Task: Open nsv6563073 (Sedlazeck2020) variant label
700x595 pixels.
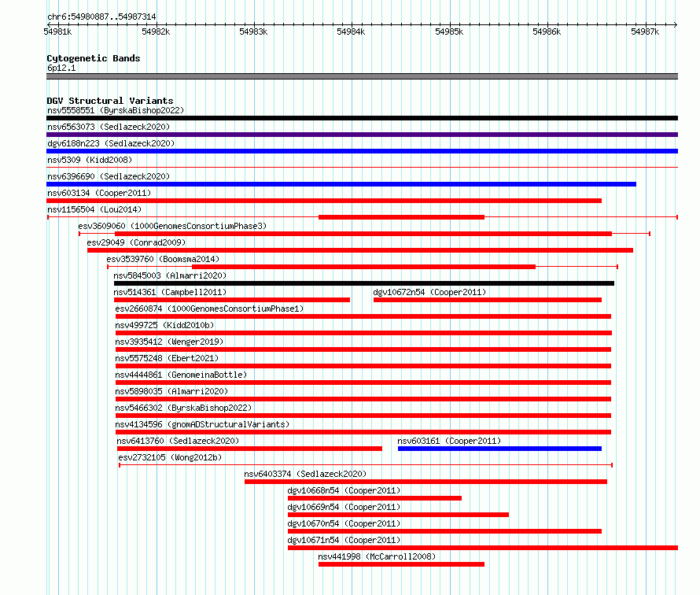Action: pos(109,127)
